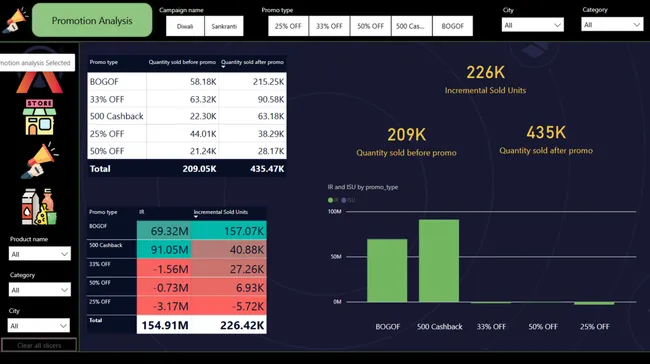Screen dimensions: 650x364
Task: Click the 500 Cashback bar in chart
Action: (x=439, y=261)
